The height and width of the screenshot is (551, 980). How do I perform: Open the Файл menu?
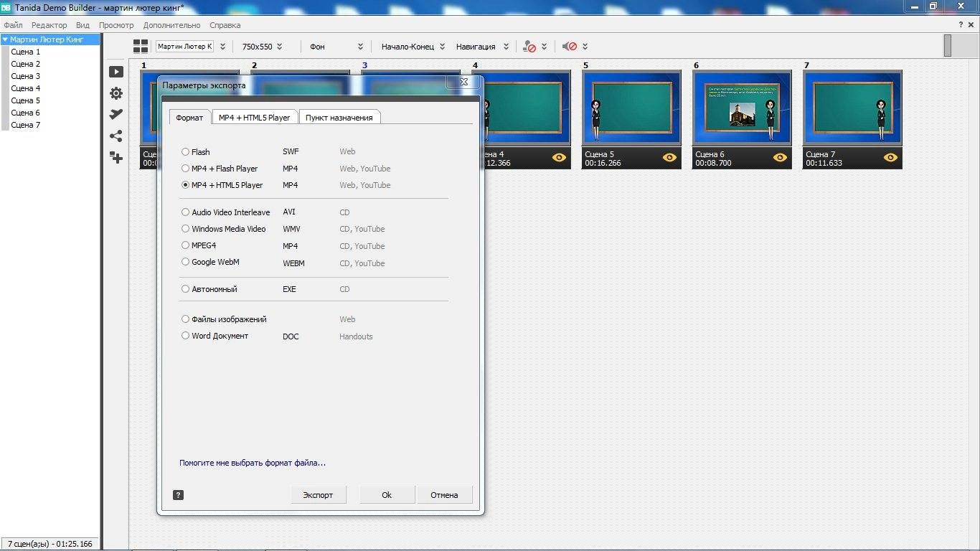[13, 25]
